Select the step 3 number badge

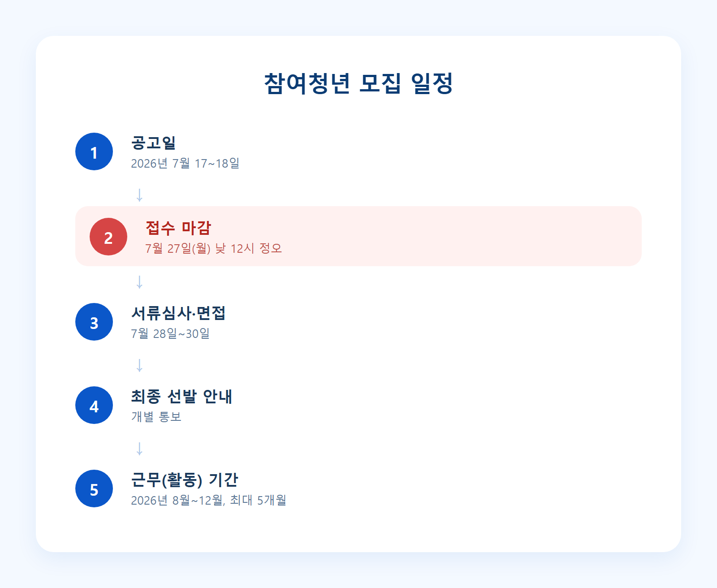click(94, 322)
